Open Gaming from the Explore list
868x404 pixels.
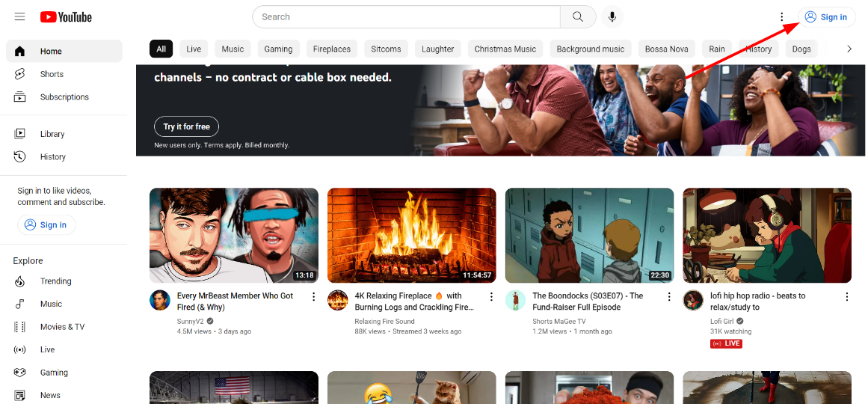click(54, 373)
